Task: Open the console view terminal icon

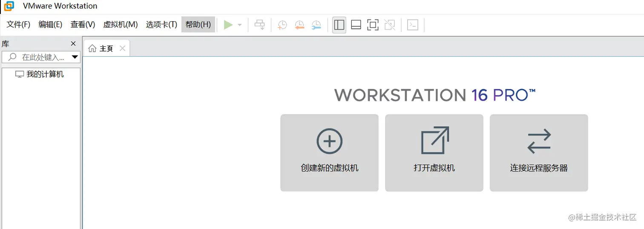Action: (x=412, y=25)
